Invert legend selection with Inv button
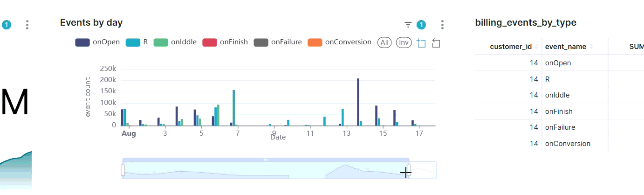Viewport: 644px width, 195px height. click(x=404, y=42)
